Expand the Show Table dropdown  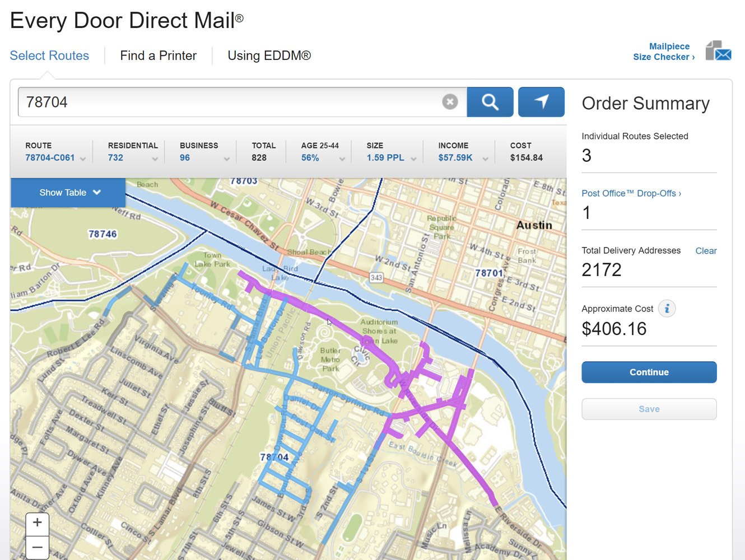click(68, 193)
